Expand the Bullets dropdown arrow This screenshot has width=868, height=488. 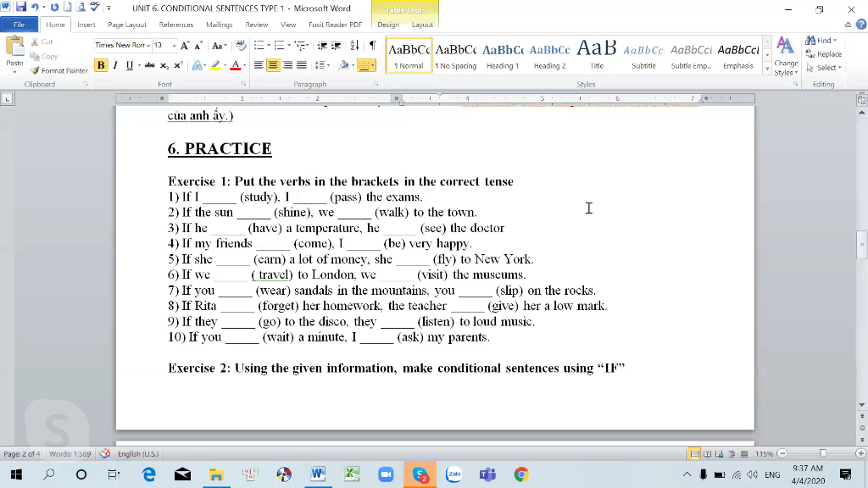coord(269,46)
